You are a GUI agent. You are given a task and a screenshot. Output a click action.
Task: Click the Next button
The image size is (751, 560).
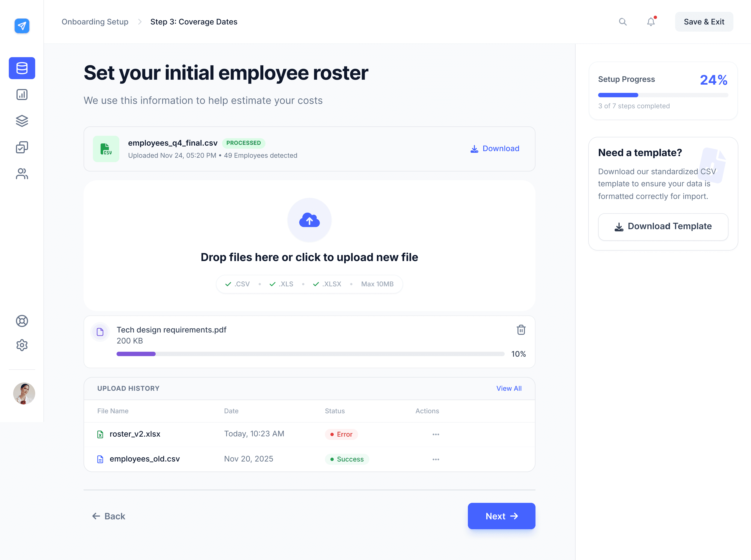point(501,516)
